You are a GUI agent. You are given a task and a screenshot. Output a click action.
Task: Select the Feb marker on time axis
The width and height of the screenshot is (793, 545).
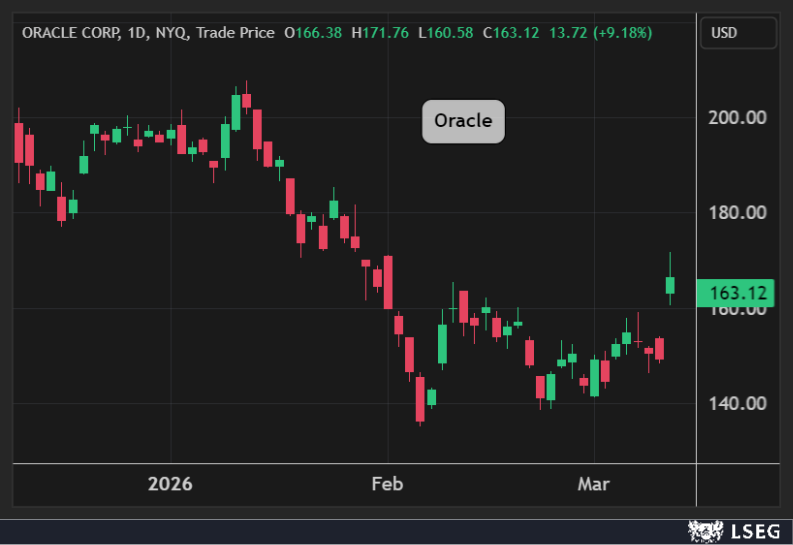[x=387, y=484]
